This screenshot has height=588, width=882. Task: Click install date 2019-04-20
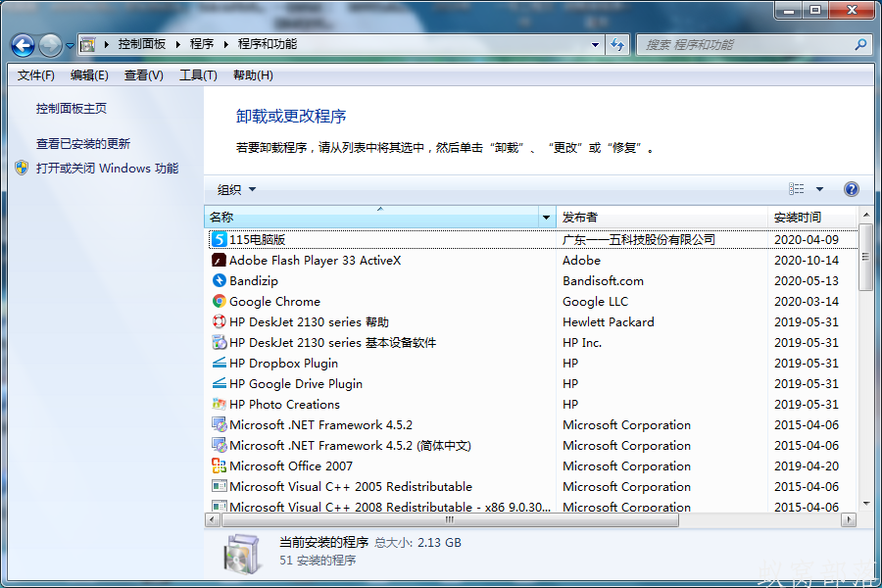point(807,466)
